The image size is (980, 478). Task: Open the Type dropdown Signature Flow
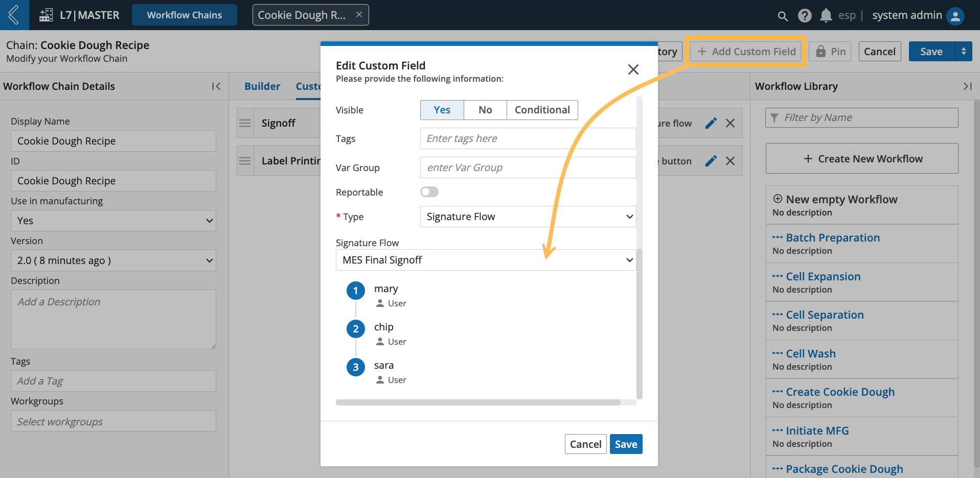528,217
